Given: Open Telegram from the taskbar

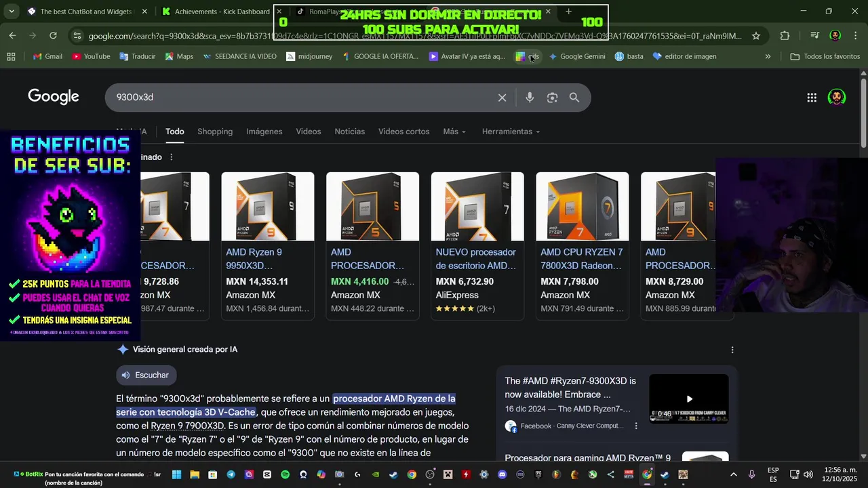Looking at the screenshot, I should (x=231, y=474).
